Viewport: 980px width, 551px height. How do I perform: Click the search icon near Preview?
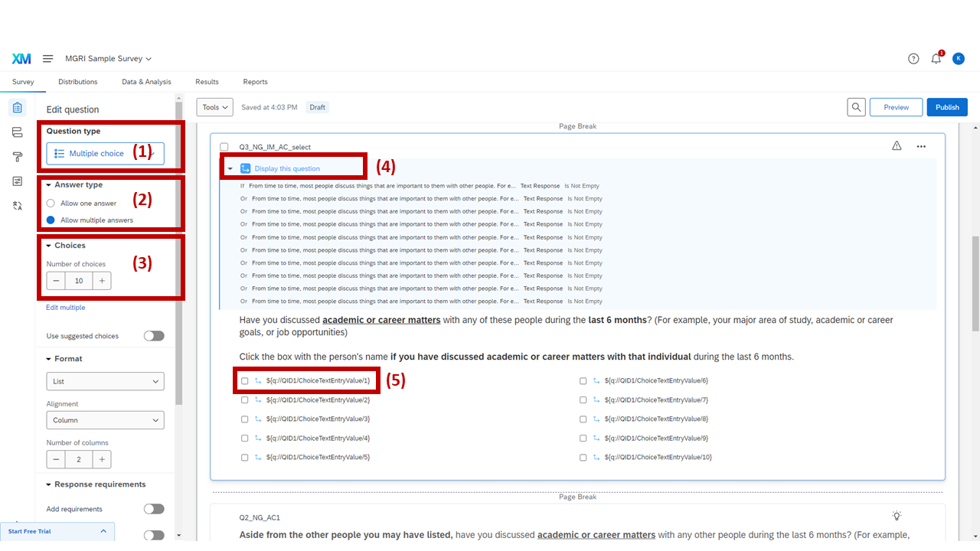(x=856, y=107)
